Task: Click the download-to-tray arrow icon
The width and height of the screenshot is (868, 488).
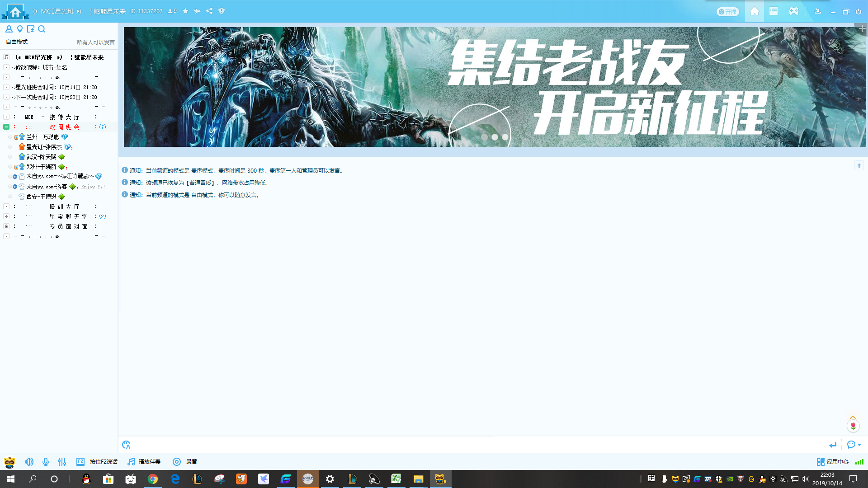Action: (x=817, y=11)
